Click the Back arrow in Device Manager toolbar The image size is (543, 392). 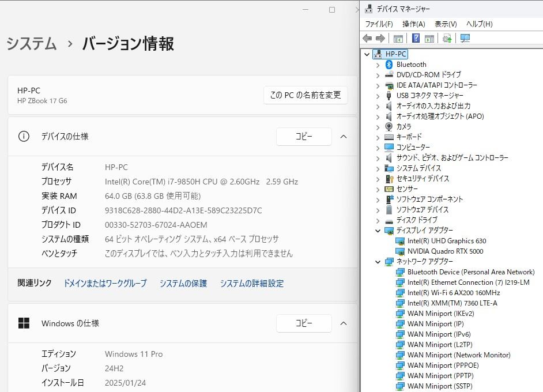[x=367, y=38]
